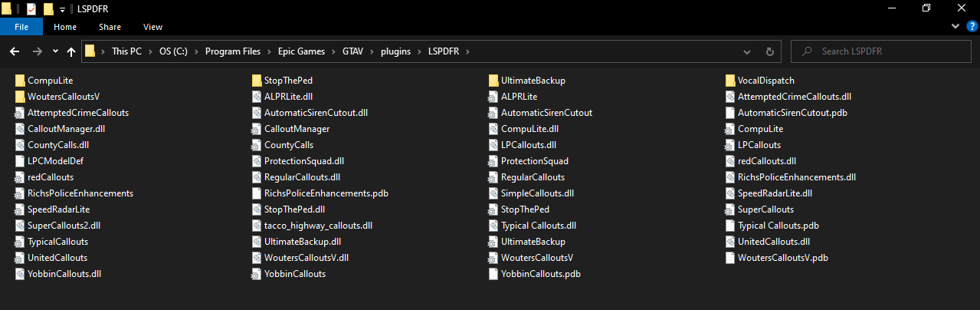This screenshot has height=310, width=980.
Task: Expand the ribbon with the chevron
Action: tap(955, 26)
